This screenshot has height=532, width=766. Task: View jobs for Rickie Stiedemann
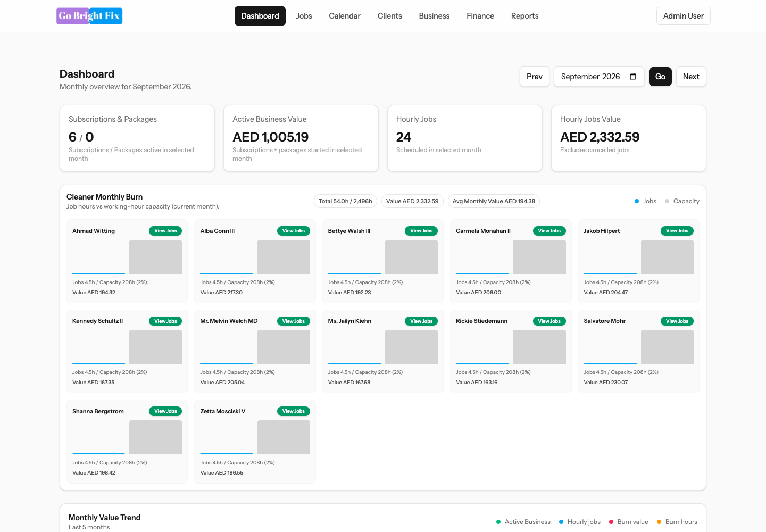549,321
